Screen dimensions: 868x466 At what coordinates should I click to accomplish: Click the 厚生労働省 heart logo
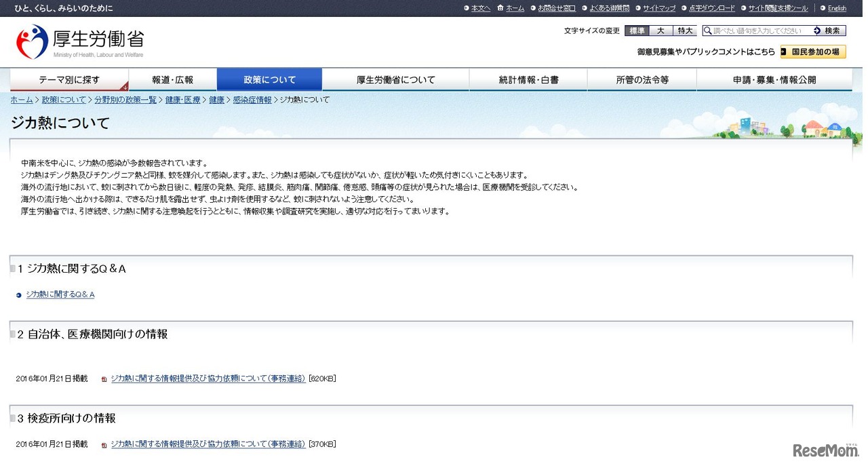pos(31,41)
